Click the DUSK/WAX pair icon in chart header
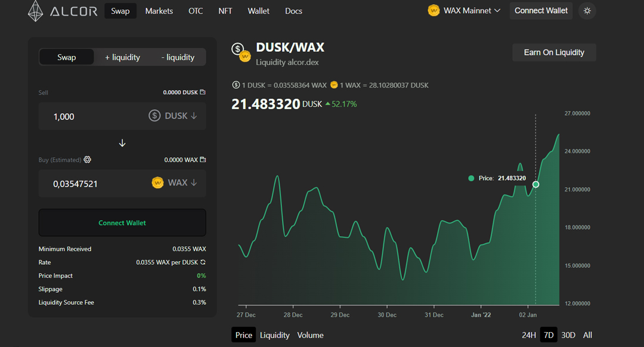This screenshot has height=347, width=644. click(x=241, y=52)
